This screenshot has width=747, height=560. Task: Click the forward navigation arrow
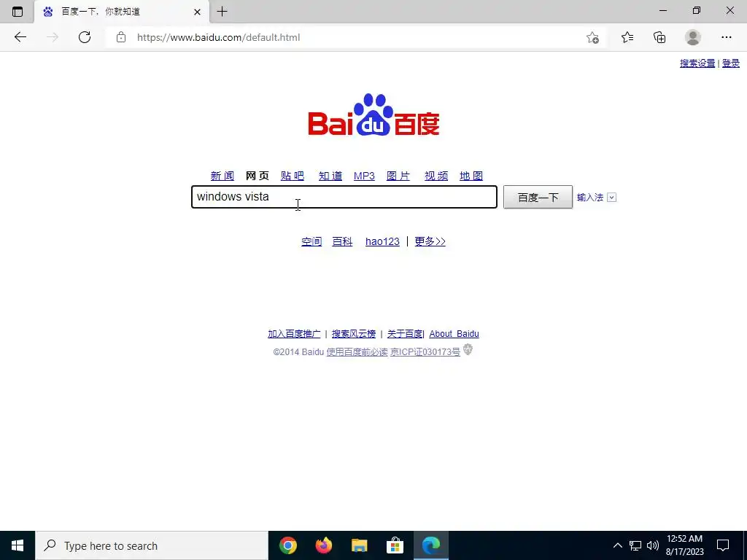click(53, 37)
